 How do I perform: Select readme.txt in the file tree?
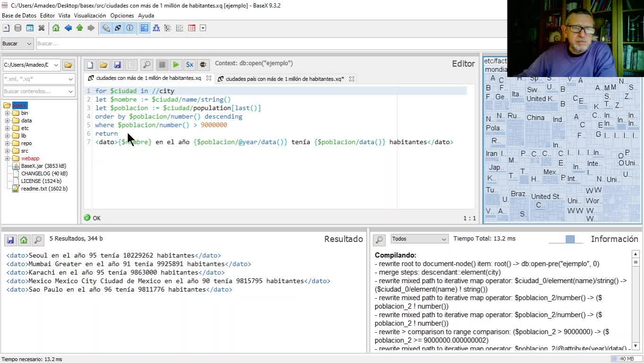click(44, 189)
